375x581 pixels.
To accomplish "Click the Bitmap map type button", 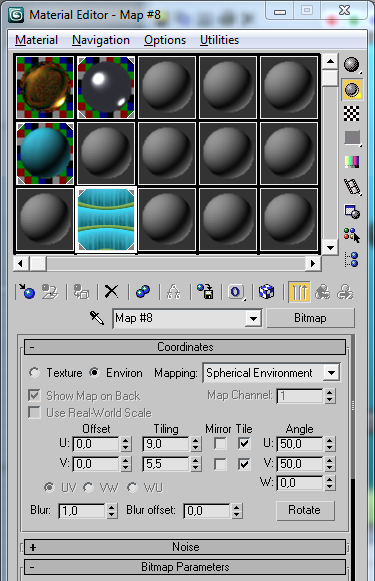I will tap(310, 318).
